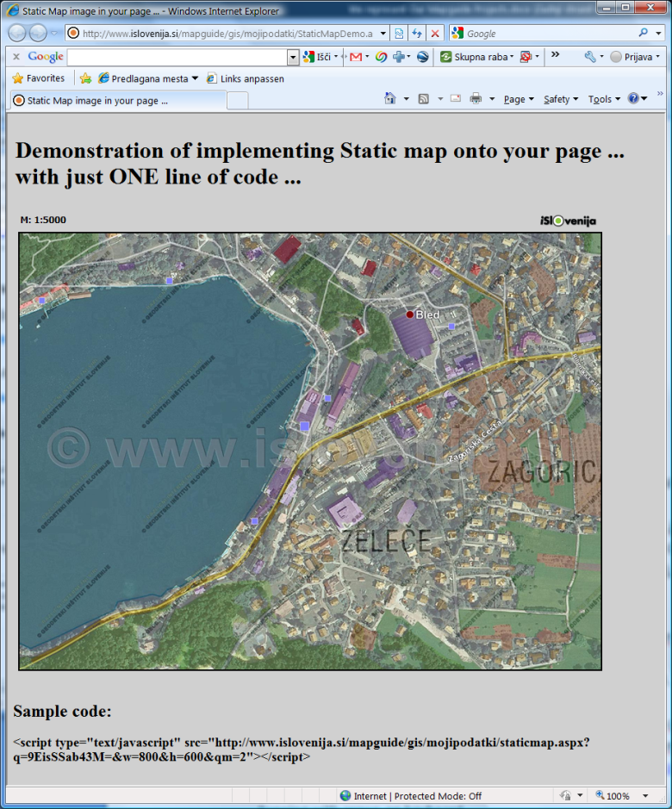
Task: Click the RSS feeds icon
Action: (424, 98)
